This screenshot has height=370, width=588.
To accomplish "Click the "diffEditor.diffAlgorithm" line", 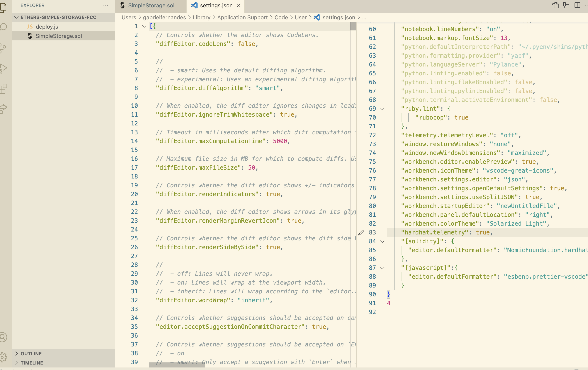I will [220, 88].
